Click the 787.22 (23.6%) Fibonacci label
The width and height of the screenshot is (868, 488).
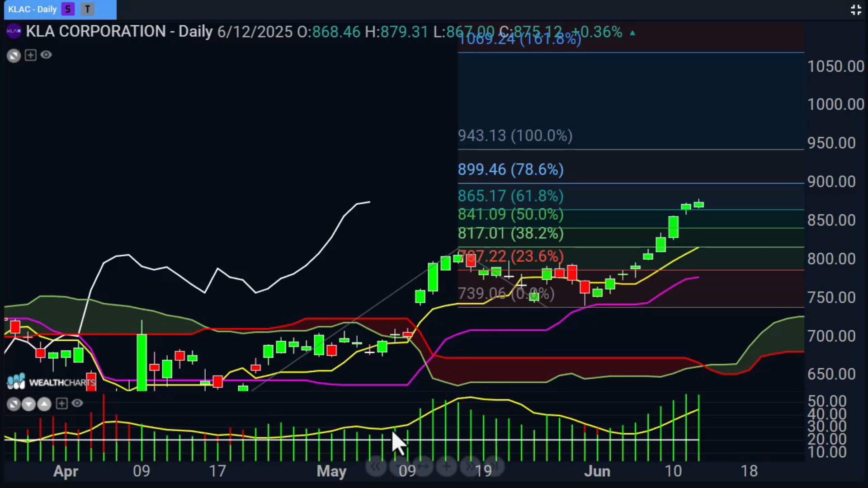coord(510,256)
